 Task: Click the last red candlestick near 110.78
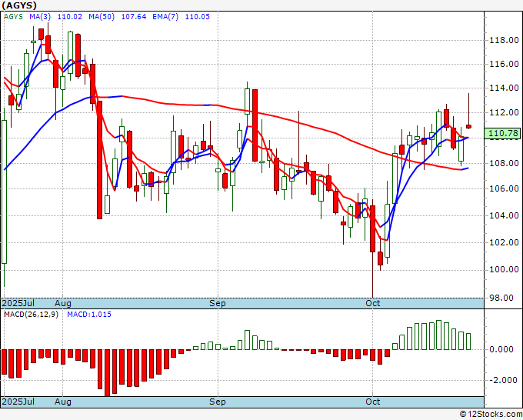click(468, 126)
